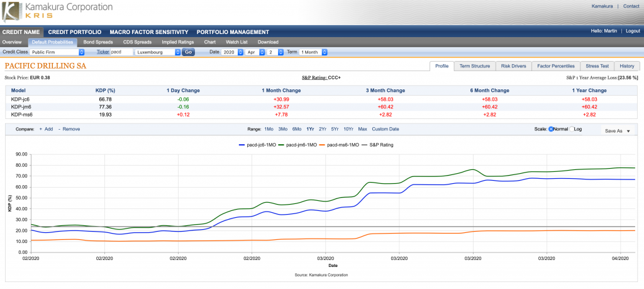Click the KDP value 77.36
This screenshot has height=289, width=644.
coord(106,106)
